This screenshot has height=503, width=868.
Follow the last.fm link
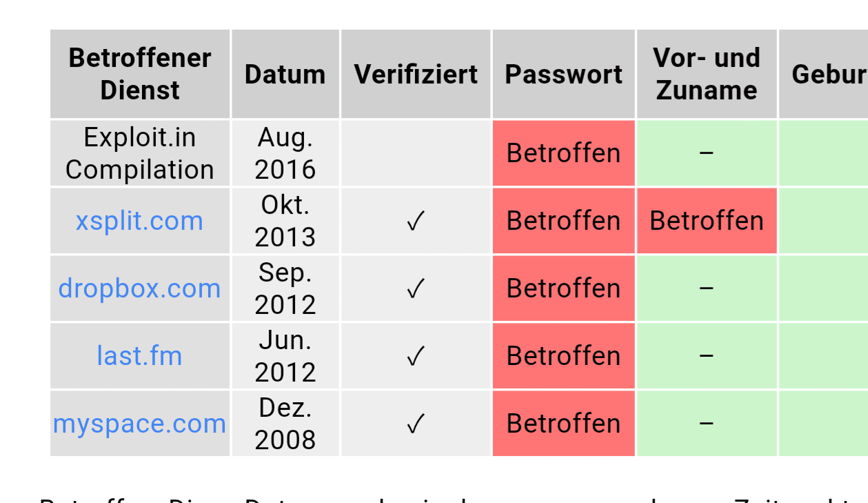[139, 356]
